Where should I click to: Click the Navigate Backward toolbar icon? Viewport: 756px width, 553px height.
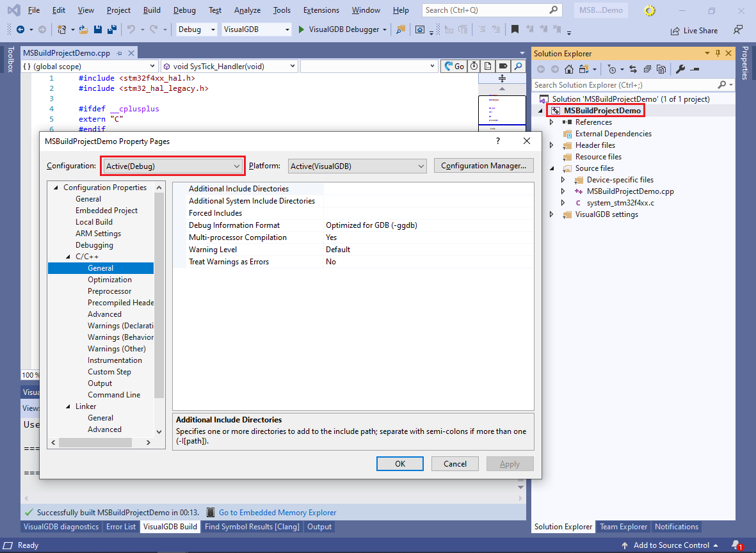20,29
